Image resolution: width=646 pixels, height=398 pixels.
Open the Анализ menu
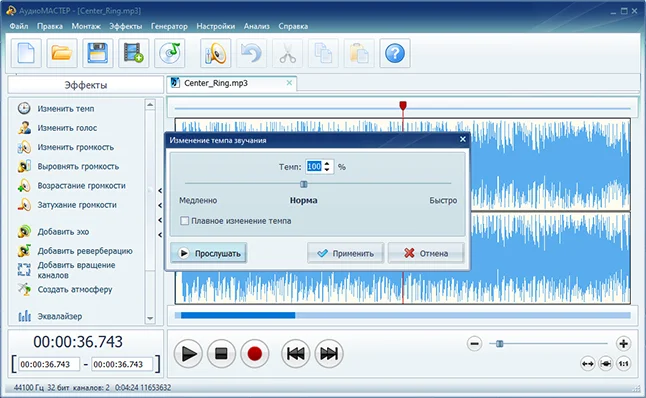tap(257, 26)
